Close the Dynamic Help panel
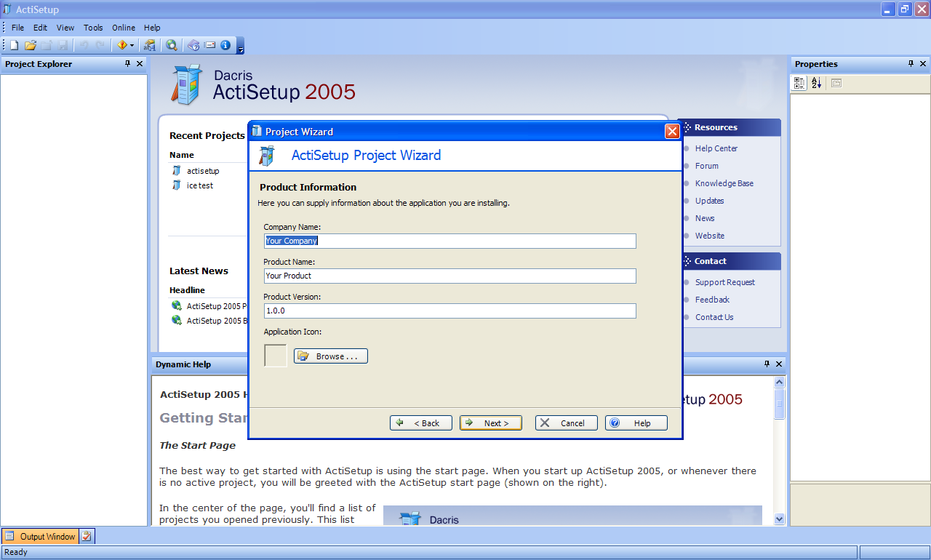 [779, 364]
